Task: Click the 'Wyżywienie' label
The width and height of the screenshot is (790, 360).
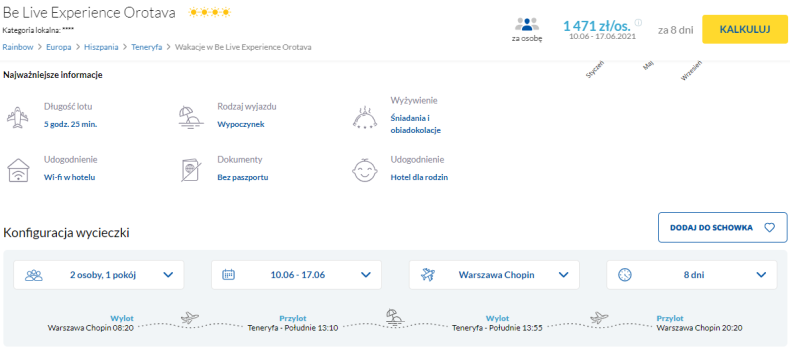Action: point(414,100)
